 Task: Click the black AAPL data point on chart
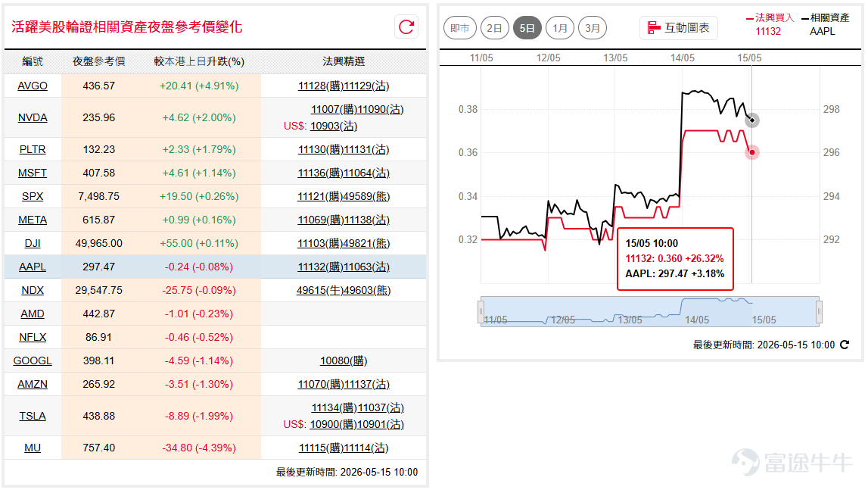coord(751,120)
